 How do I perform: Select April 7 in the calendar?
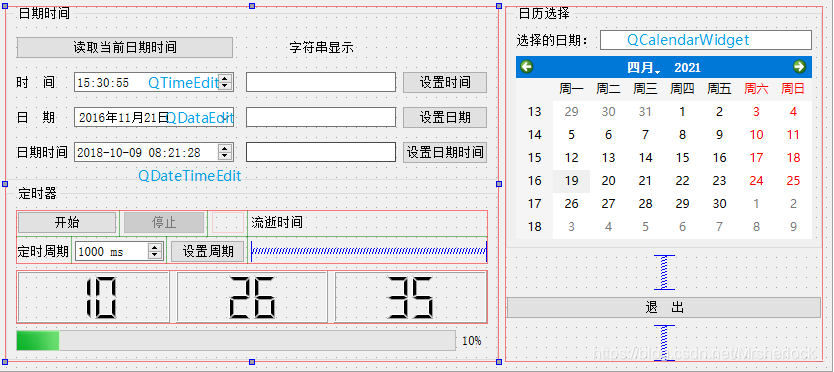[x=645, y=135]
